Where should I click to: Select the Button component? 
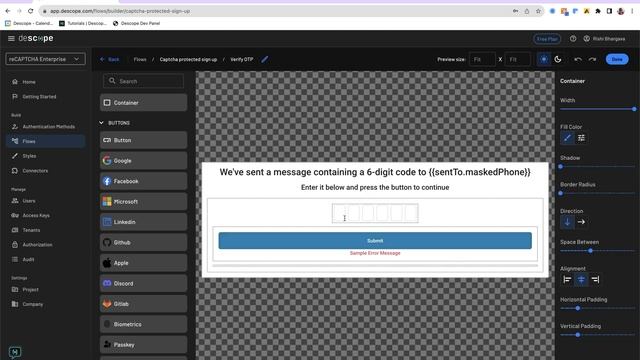[143, 140]
